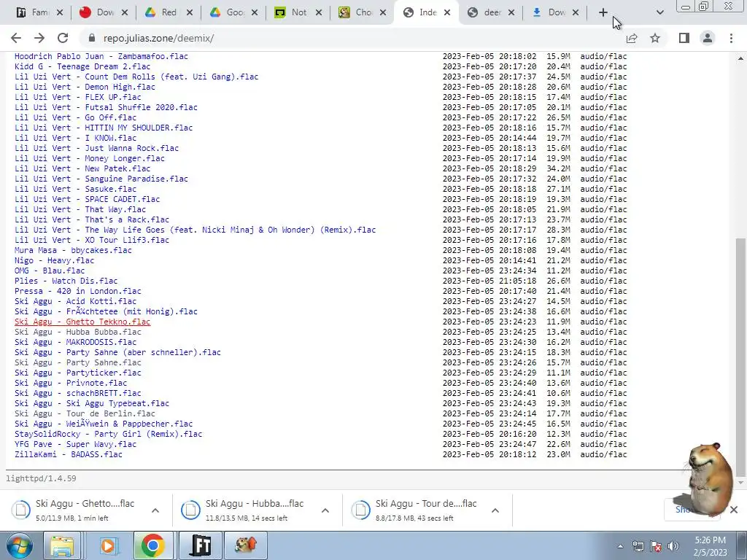The width and height of the screenshot is (747, 560).
Task: Close the 'Red' Google Drive tab
Action: 190,13
